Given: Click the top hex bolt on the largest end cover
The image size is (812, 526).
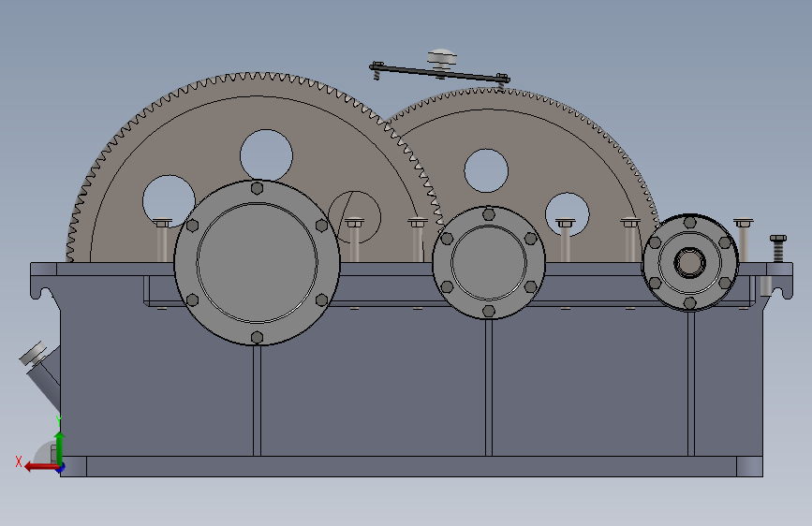Looking at the screenshot, I should (x=257, y=188).
